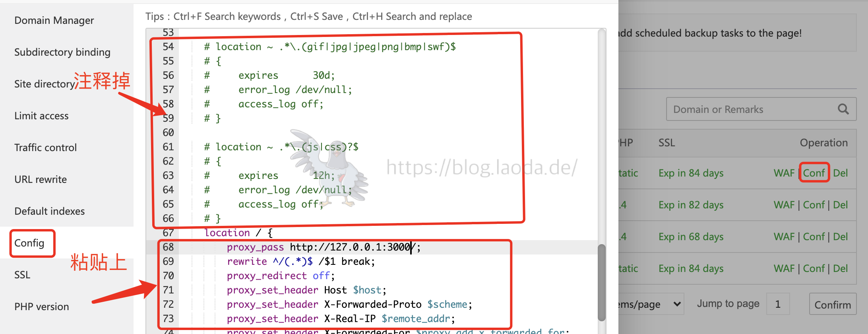Screen dimensions: 868x334
Task: Select Limit access in sidebar
Action: click(41, 116)
